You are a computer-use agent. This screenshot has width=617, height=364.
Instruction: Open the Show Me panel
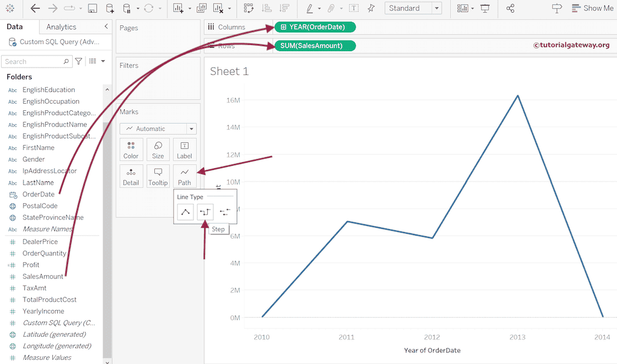[593, 8]
